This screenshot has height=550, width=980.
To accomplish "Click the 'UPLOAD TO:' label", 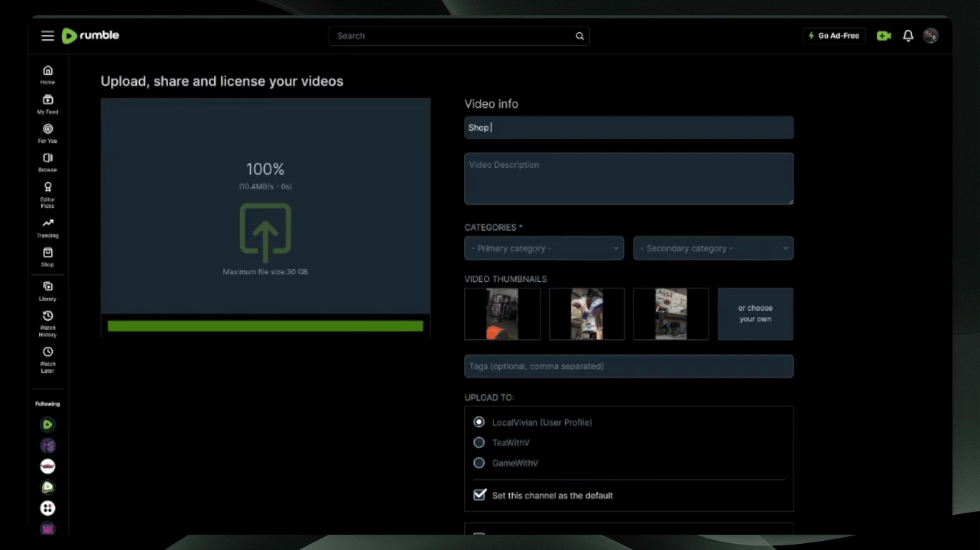I will click(489, 398).
